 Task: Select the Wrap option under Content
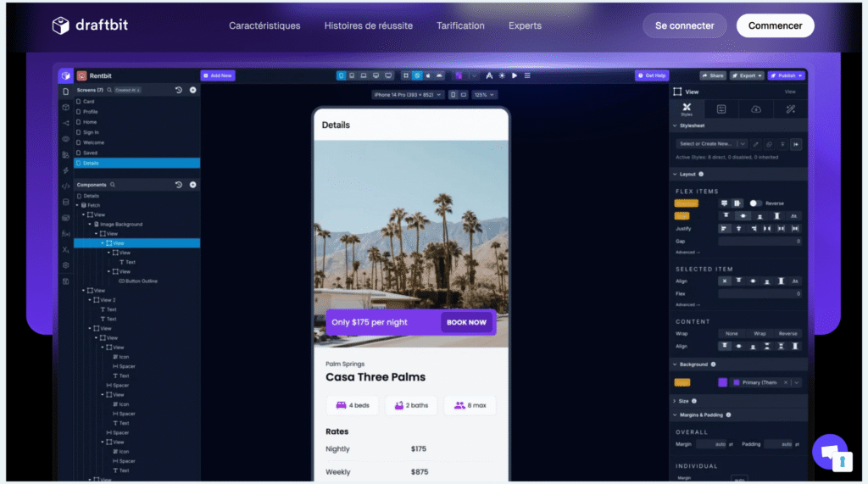[x=759, y=333]
